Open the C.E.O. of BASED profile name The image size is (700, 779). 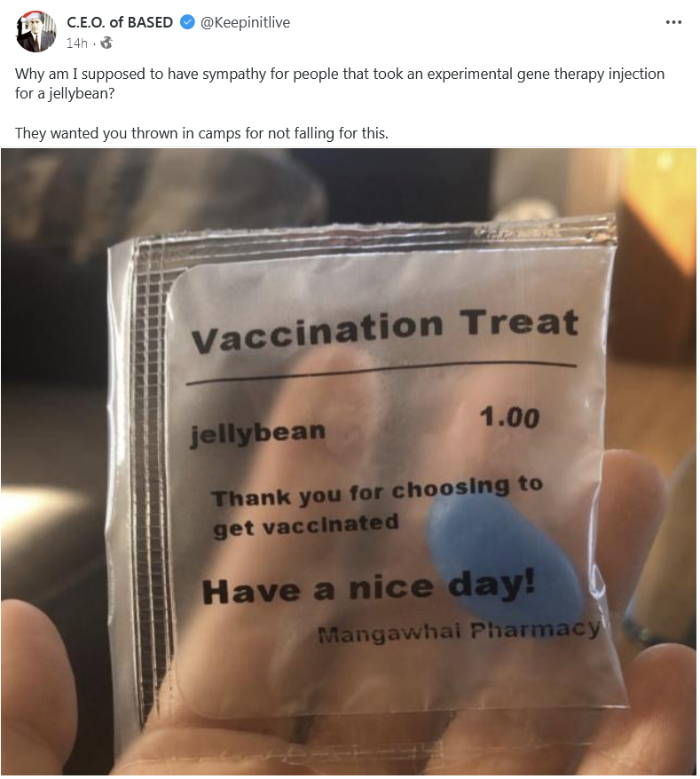click(x=119, y=22)
